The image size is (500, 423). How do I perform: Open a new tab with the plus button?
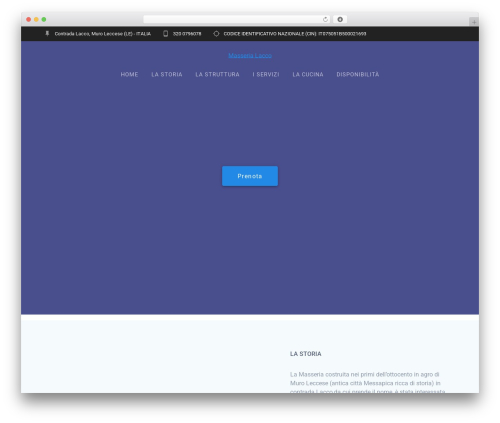click(474, 22)
